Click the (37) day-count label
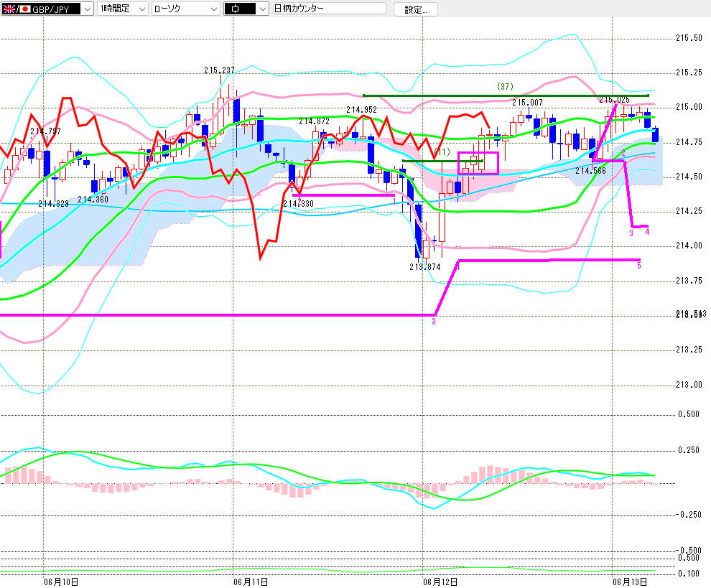711x588 pixels. (505, 86)
